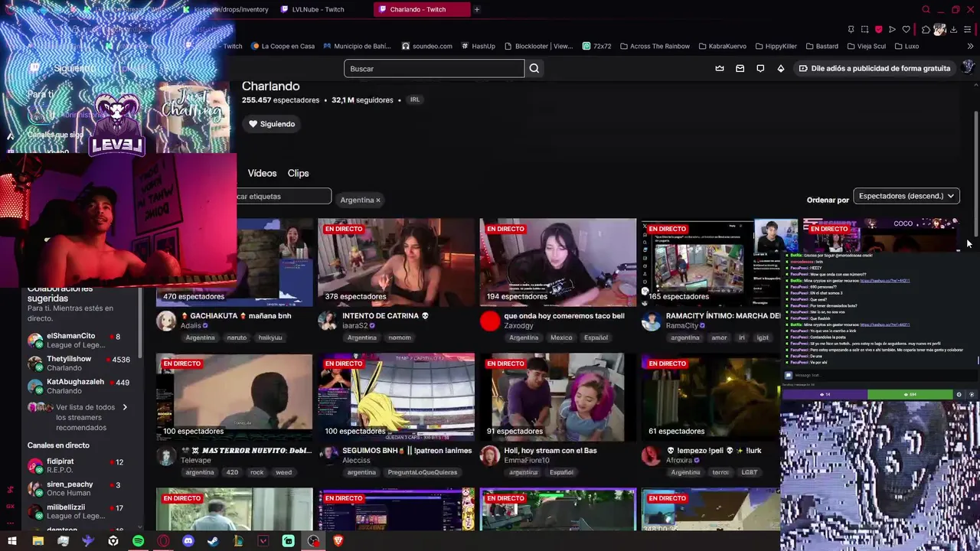This screenshot has height=551, width=980.
Task: Open Valorant icon in the taskbar
Action: tap(263, 541)
